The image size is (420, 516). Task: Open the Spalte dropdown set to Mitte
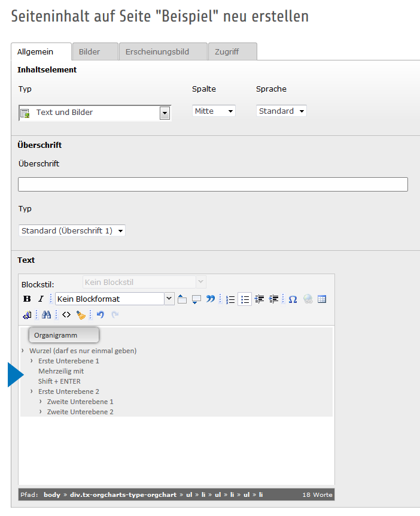coord(214,111)
